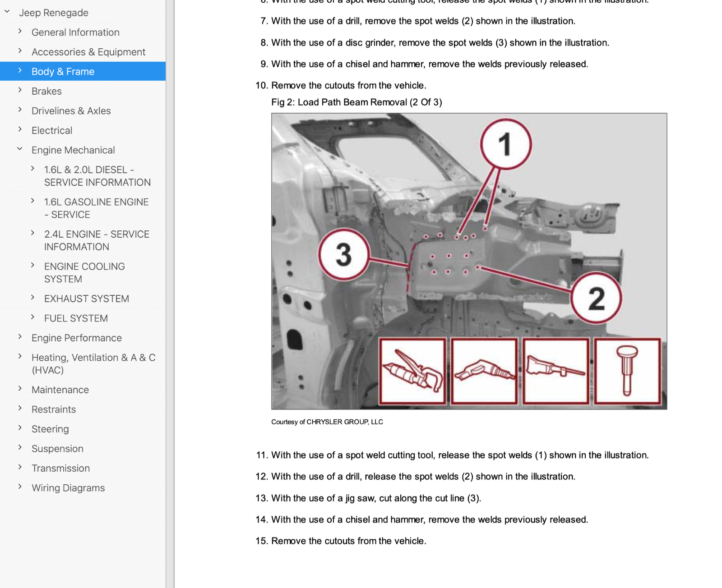Go to Transmission section
The height and width of the screenshot is (588, 722).
click(x=60, y=468)
